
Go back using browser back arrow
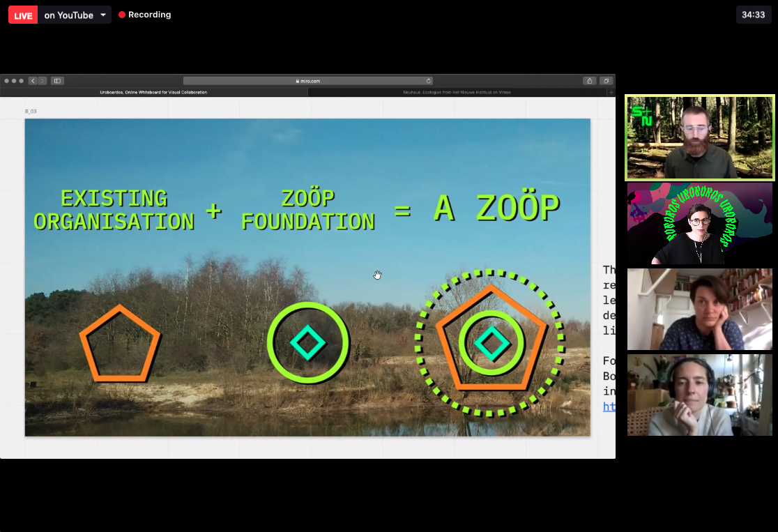tap(33, 81)
